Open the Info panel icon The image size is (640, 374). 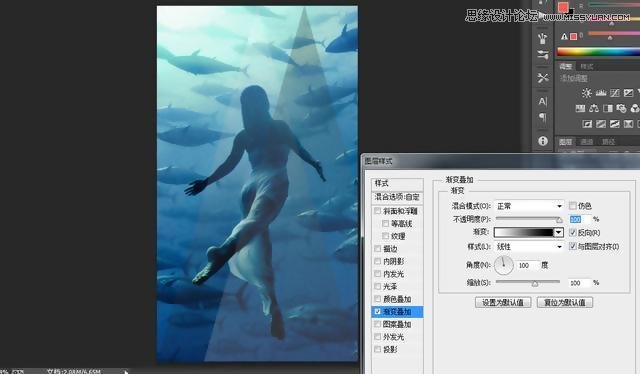(x=542, y=141)
